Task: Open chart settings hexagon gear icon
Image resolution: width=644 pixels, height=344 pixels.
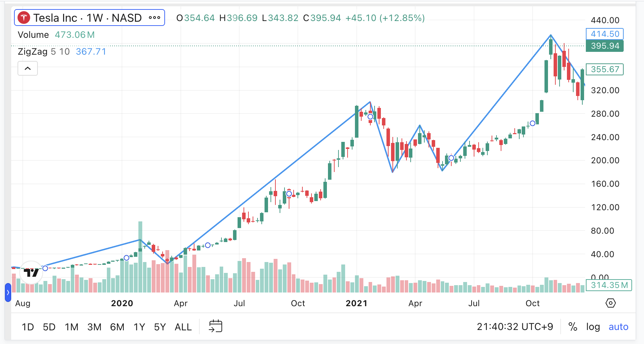Action: coord(611,303)
